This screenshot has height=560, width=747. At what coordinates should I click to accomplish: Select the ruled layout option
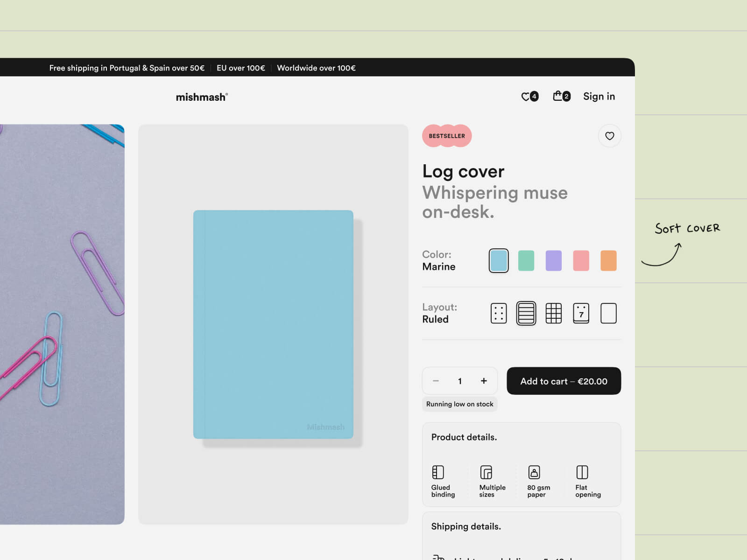[x=526, y=313]
